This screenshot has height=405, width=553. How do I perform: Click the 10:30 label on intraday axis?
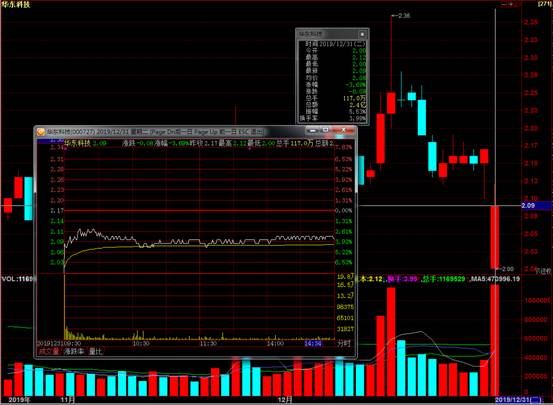tap(140, 343)
